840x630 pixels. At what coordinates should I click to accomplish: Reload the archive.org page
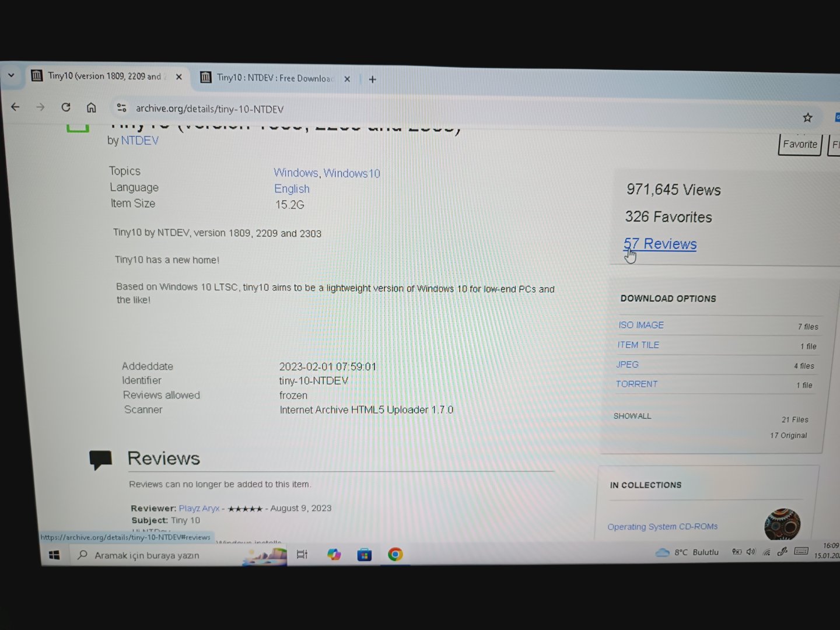pyautogui.click(x=66, y=107)
